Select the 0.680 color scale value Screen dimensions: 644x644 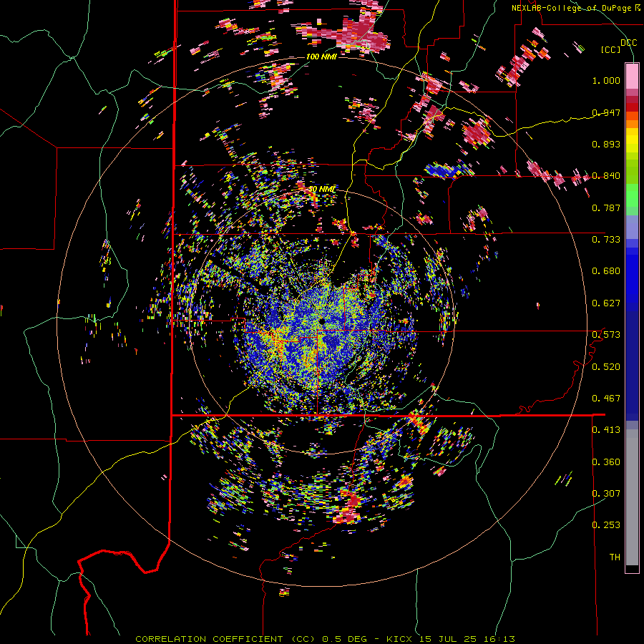(x=606, y=271)
